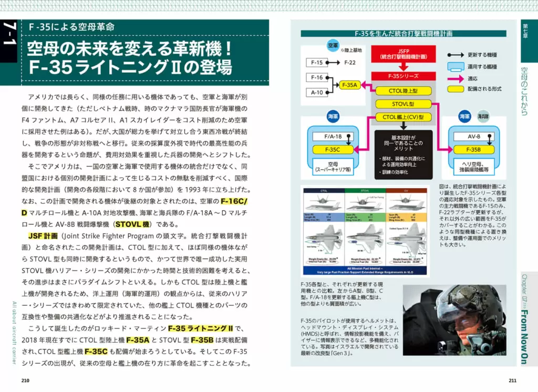Click the pink arrow icon for 適応

click(456, 79)
